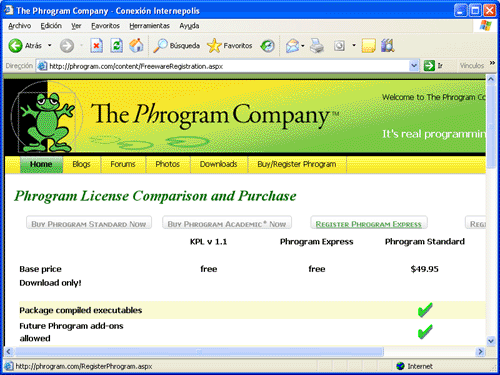The width and height of the screenshot is (500, 375).
Task: Open the Herramientas menu
Action: coord(149,26)
